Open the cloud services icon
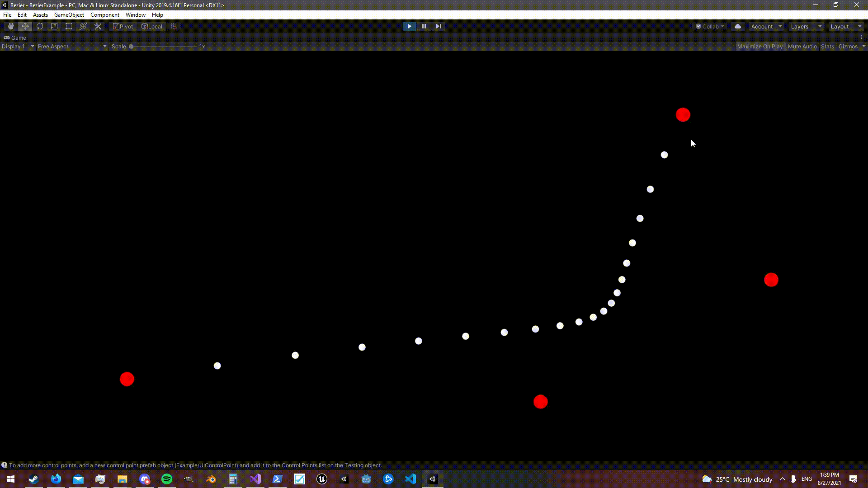 pyautogui.click(x=738, y=26)
